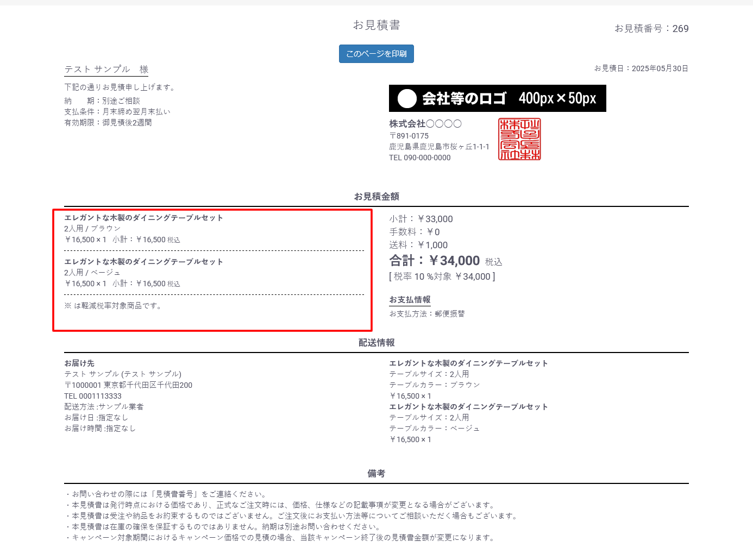Click the 税率 10 %対象 ￥34,000 line
Viewport: 753px width, 560px height.
(442, 276)
